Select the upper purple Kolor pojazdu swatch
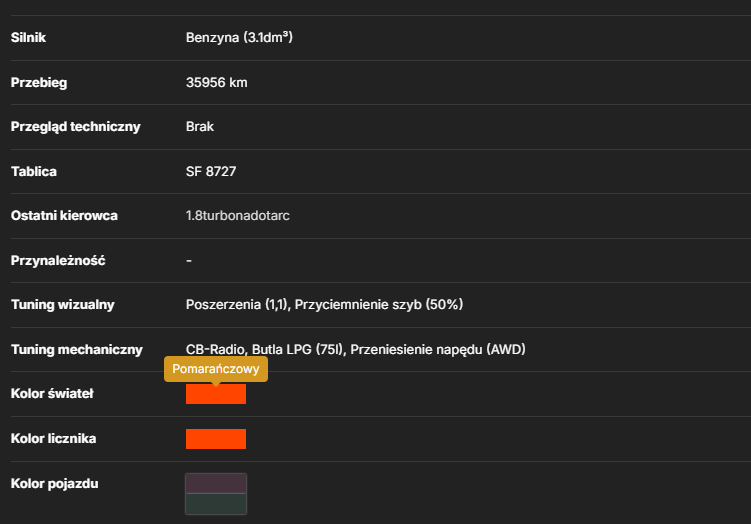 click(216, 484)
